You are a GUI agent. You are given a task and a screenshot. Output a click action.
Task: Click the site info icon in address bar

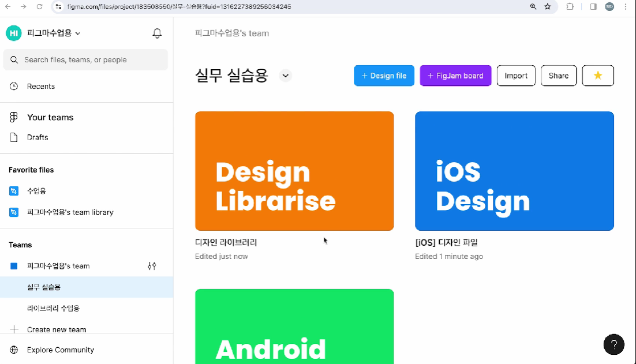(x=58, y=6)
